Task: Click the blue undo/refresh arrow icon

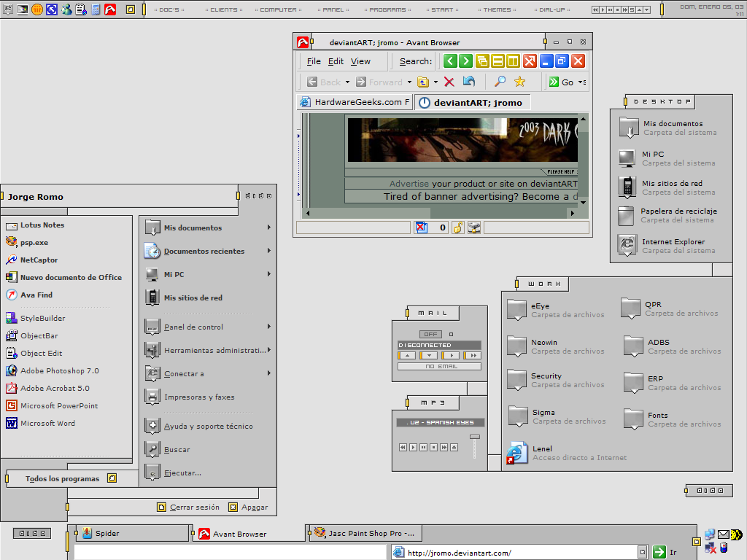Action: [469, 82]
